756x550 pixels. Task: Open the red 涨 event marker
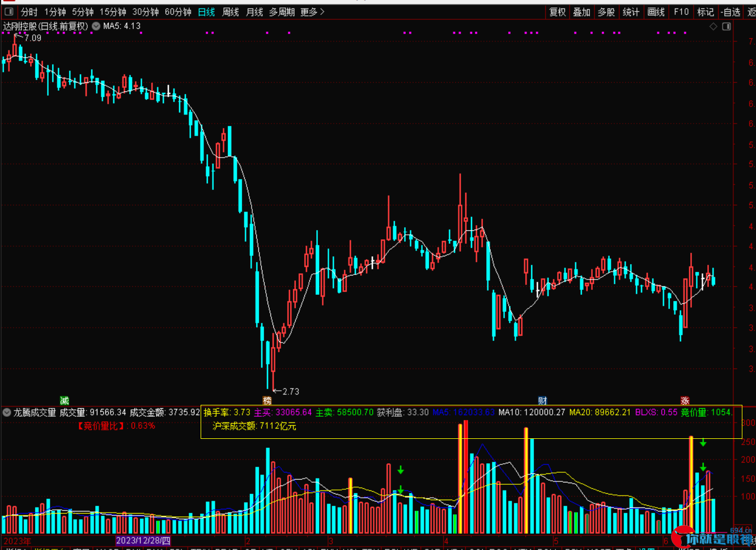tap(685, 401)
